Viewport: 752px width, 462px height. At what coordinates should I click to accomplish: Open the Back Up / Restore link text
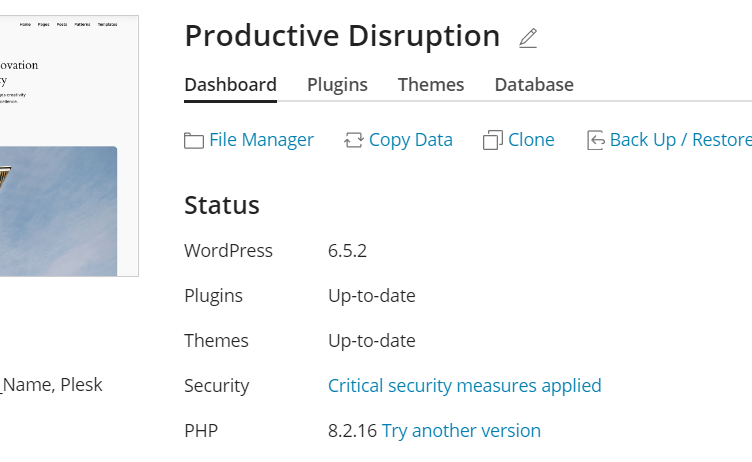680,140
